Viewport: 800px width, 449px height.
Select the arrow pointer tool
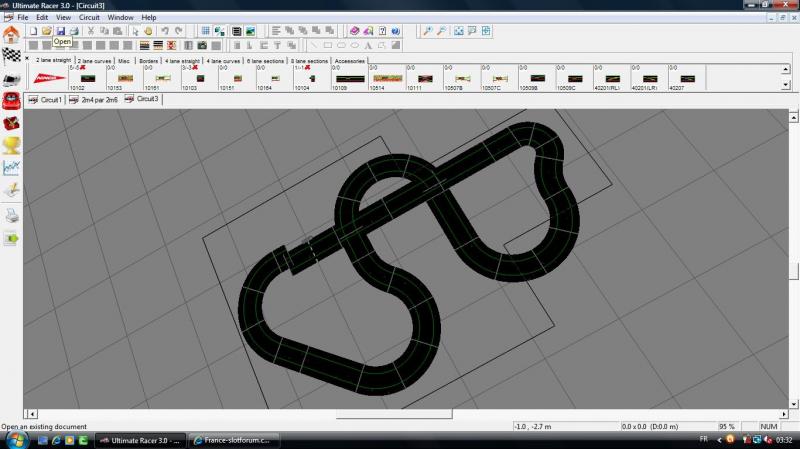(x=135, y=31)
